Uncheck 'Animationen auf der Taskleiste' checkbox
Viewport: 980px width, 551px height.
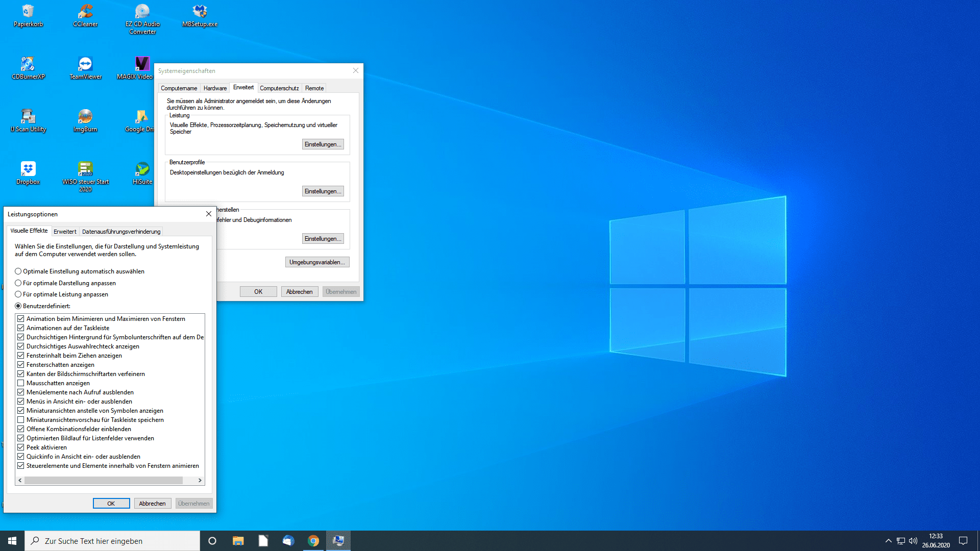21,328
